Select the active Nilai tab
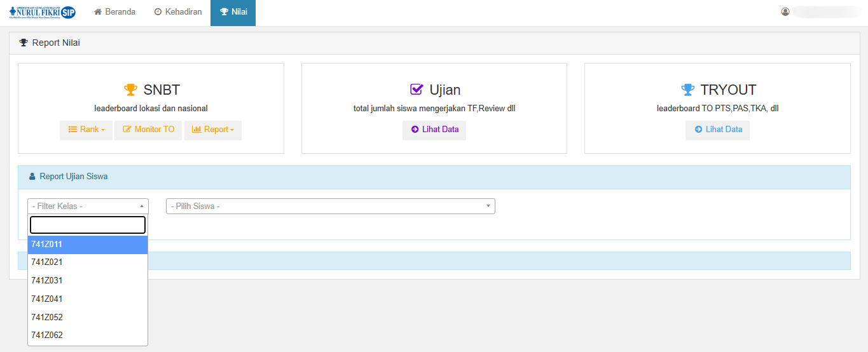The height and width of the screenshot is (352, 868). tap(233, 12)
